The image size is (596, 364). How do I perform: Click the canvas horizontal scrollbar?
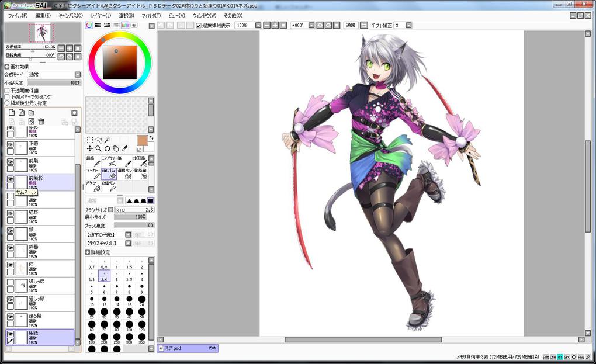(363, 339)
